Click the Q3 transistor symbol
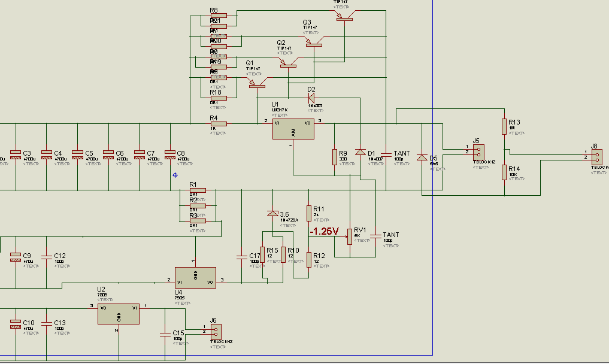 [x=314, y=41]
